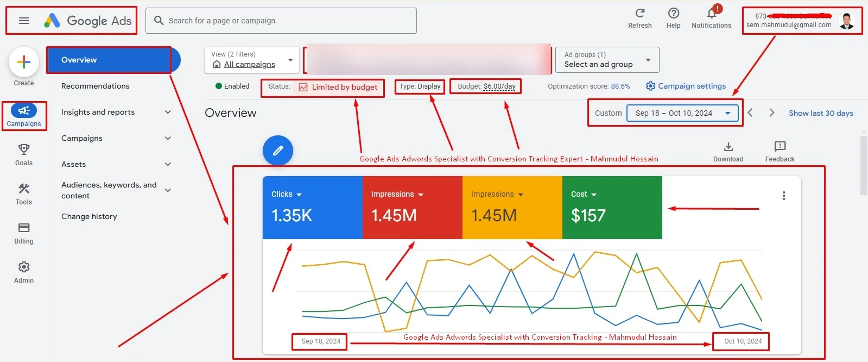Click Show last 30 days link
Image resolution: width=868 pixels, height=362 pixels.
coord(821,113)
